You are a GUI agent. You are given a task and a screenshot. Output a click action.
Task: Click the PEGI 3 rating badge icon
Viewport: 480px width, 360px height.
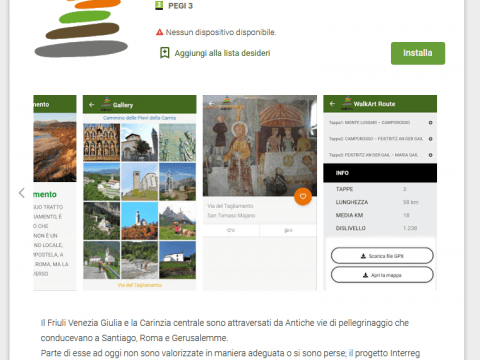coord(159,5)
